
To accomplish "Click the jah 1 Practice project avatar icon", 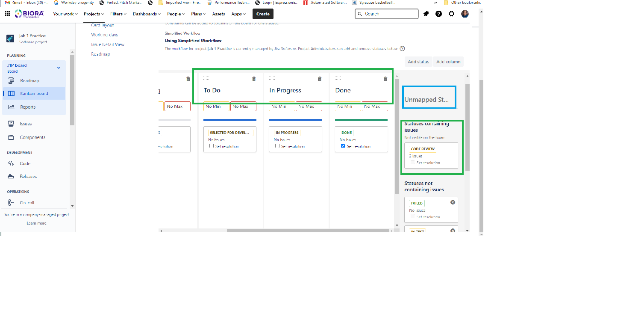I will point(10,39).
